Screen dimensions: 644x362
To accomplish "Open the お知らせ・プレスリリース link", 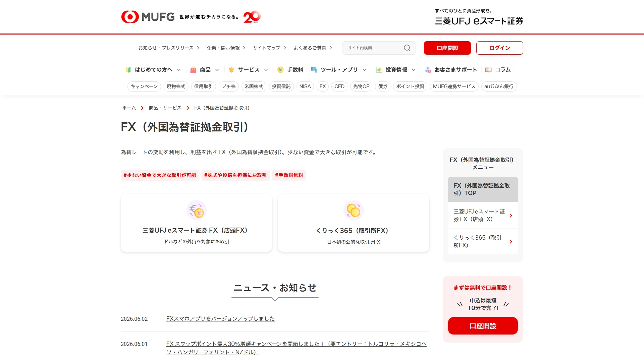I will click(x=169, y=48).
